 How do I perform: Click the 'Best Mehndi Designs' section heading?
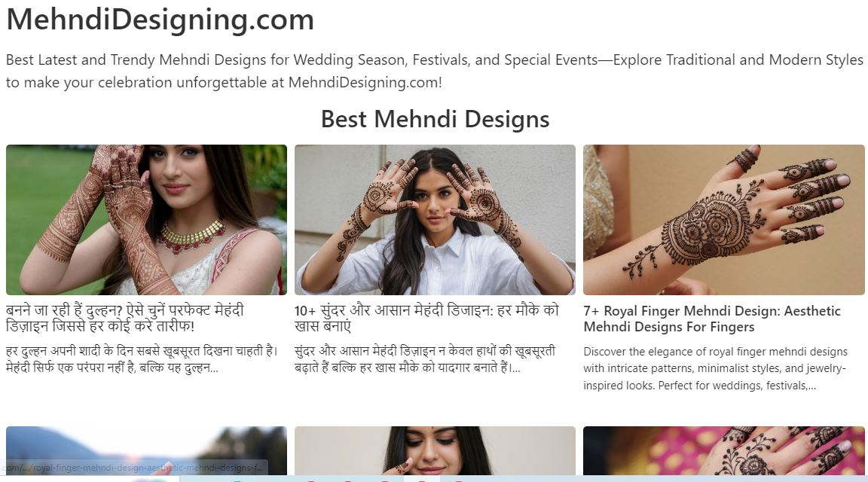click(435, 119)
